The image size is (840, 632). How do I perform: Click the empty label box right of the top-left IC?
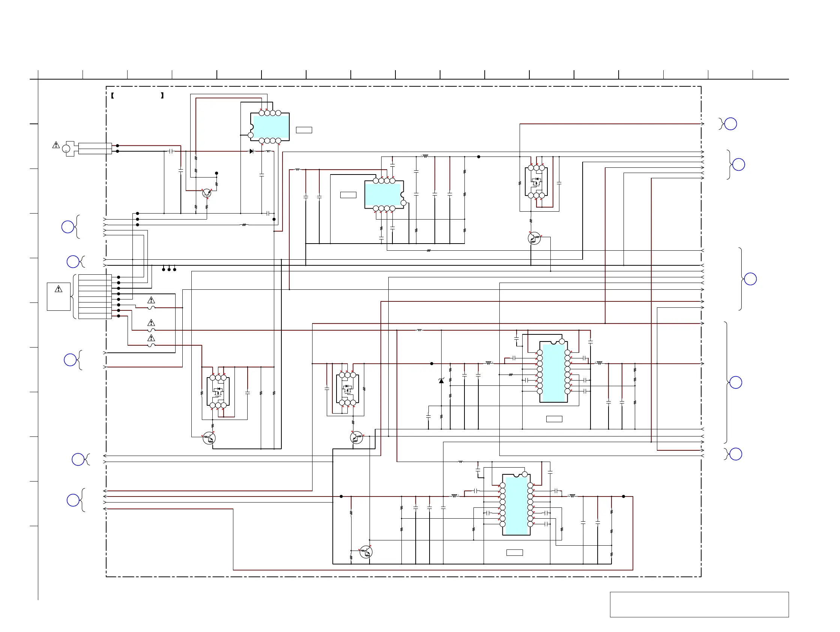tap(304, 130)
